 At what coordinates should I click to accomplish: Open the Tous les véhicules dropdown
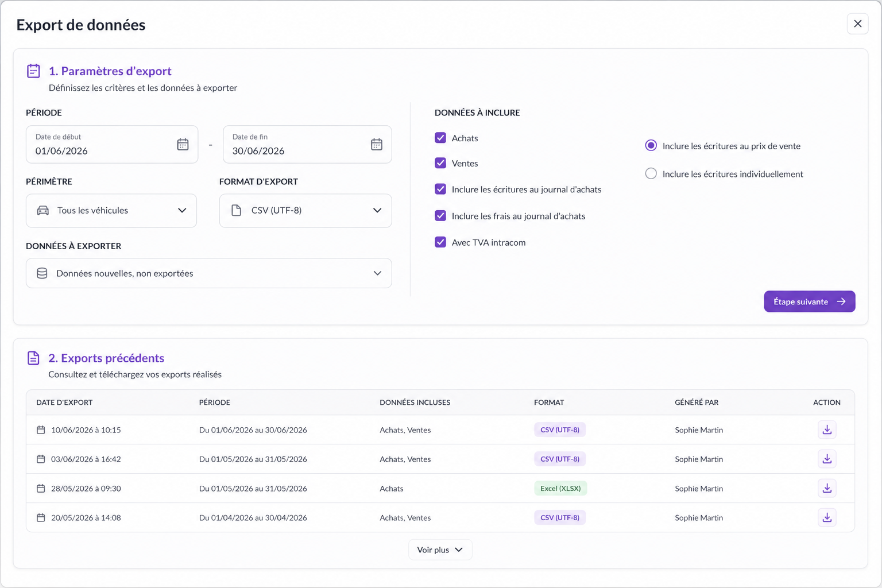[111, 211]
